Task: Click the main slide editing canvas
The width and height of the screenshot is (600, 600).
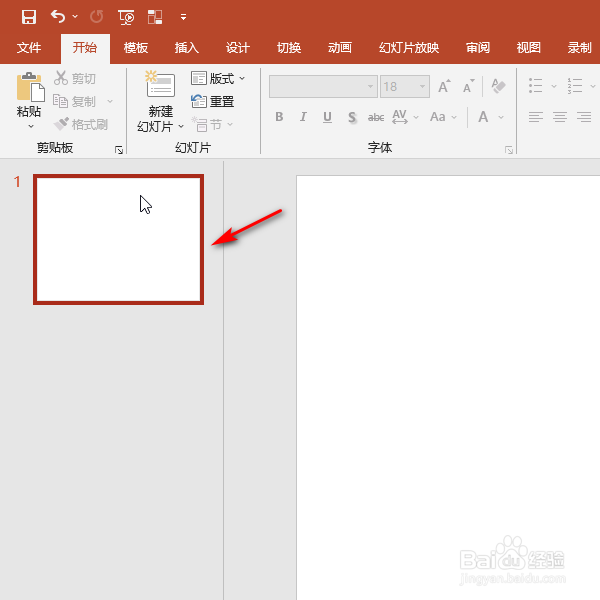Action: [x=448, y=387]
